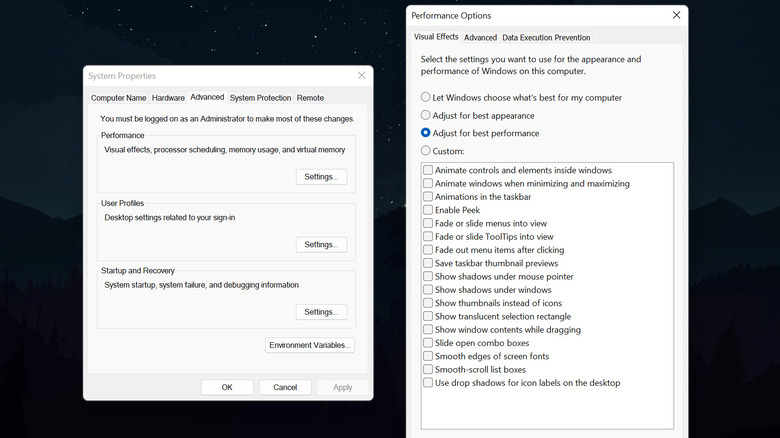Open the Remote tab
The height and width of the screenshot is (438, 780).
point(310,98)
